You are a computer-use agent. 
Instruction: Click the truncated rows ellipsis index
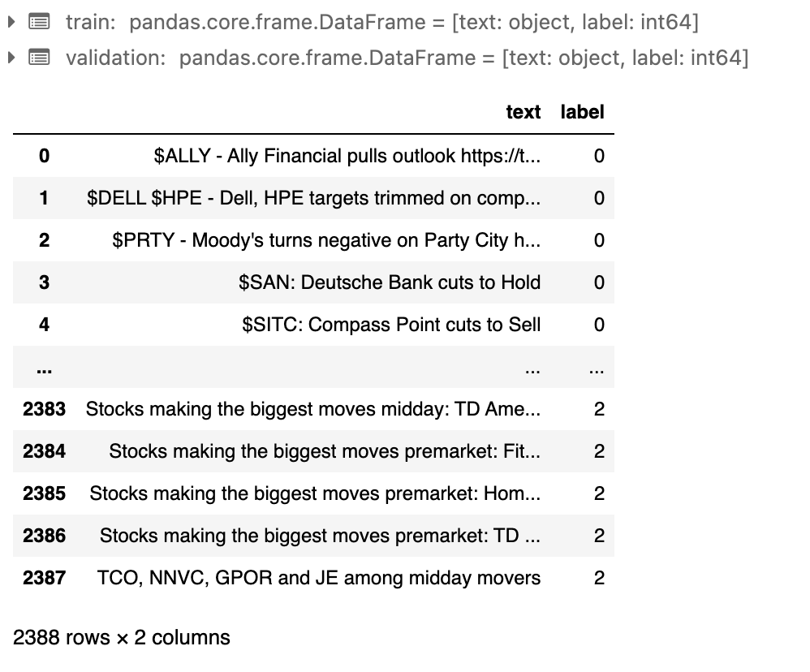44,368
